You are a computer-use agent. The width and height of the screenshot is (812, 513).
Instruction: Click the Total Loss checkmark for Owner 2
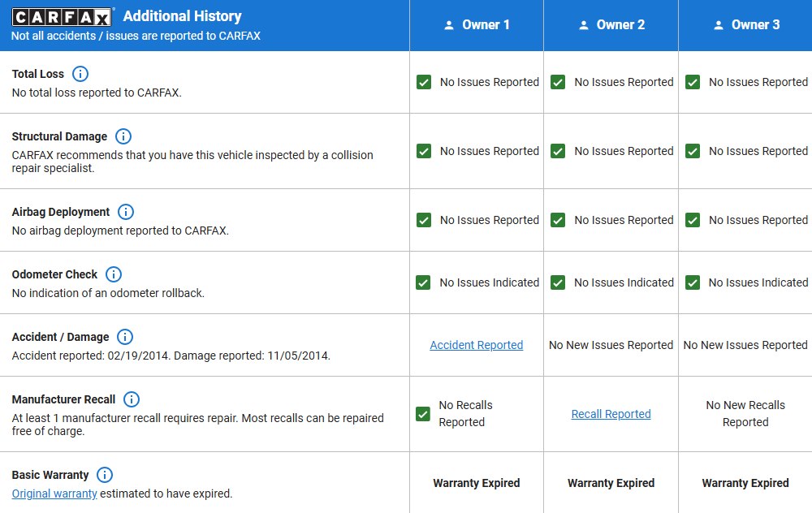tap(558, 82)
